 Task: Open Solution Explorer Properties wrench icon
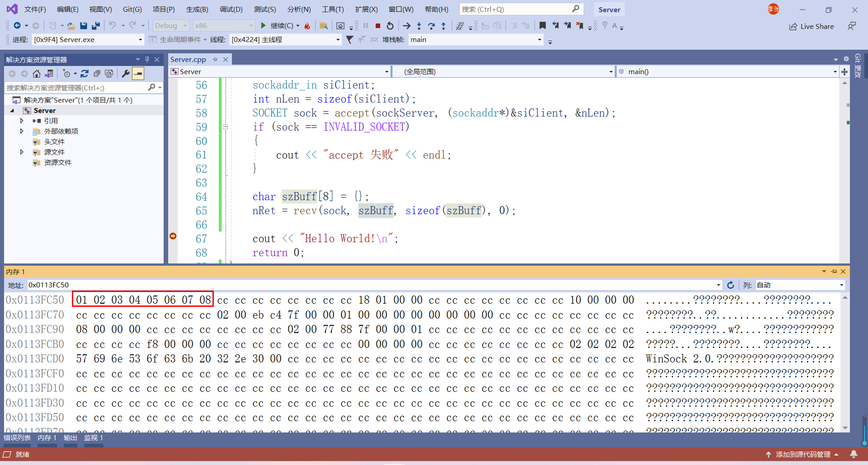pos(126,73)
